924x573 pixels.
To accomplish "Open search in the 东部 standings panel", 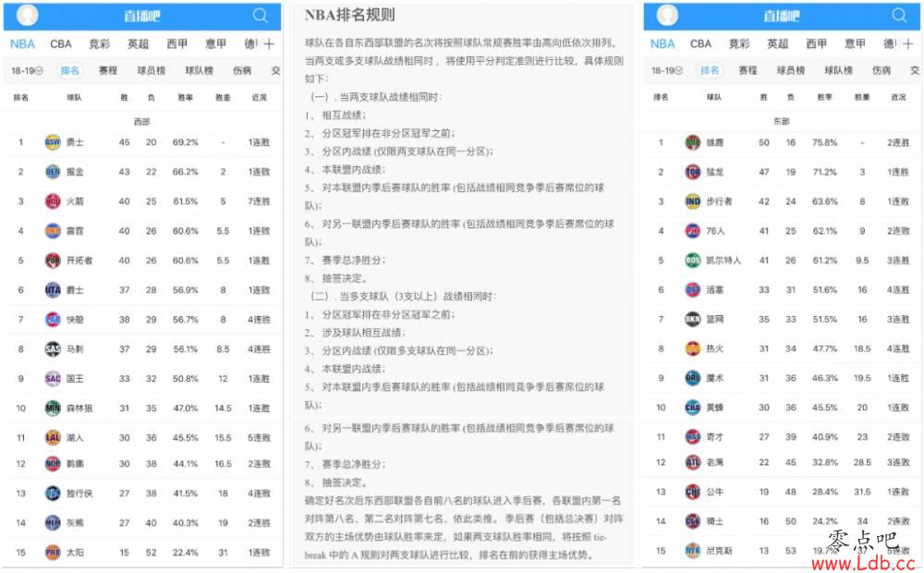I will (x=899, y=16).
